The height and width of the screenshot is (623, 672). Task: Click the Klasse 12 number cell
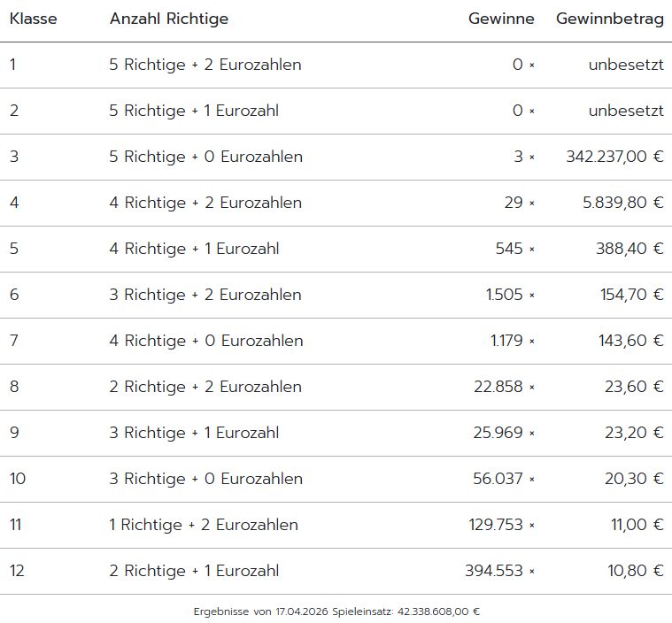(19, 571)
